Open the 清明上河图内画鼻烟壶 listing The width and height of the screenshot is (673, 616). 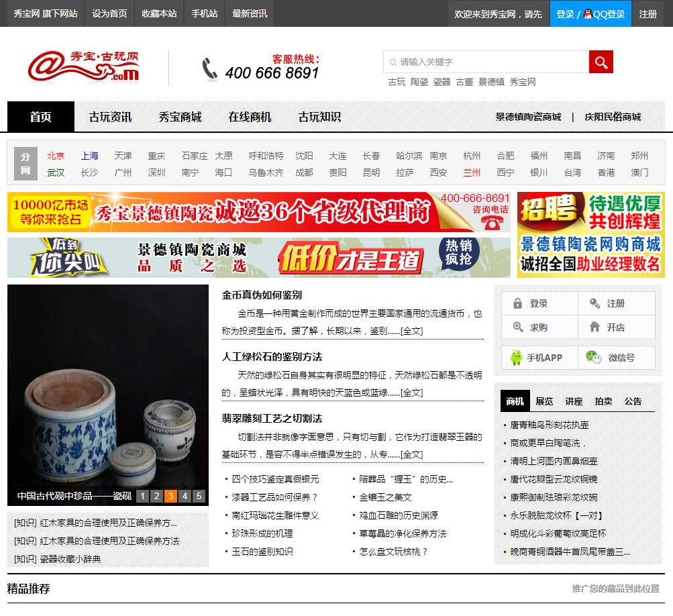tap(554, 461)
